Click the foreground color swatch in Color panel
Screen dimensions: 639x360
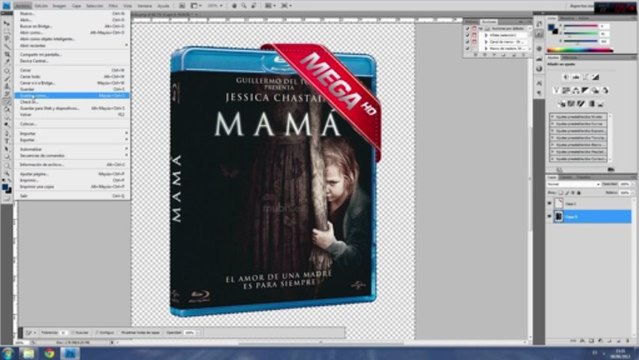(551, 27)
